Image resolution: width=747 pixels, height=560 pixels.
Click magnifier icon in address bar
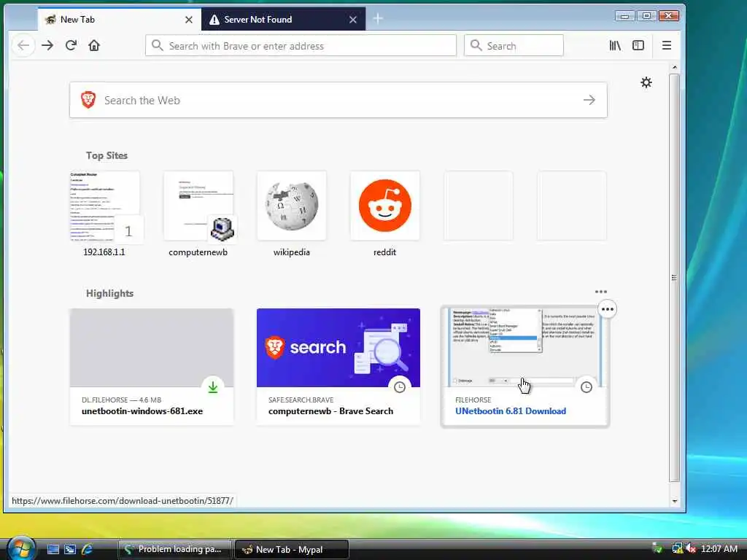click(x=158, y=45)
